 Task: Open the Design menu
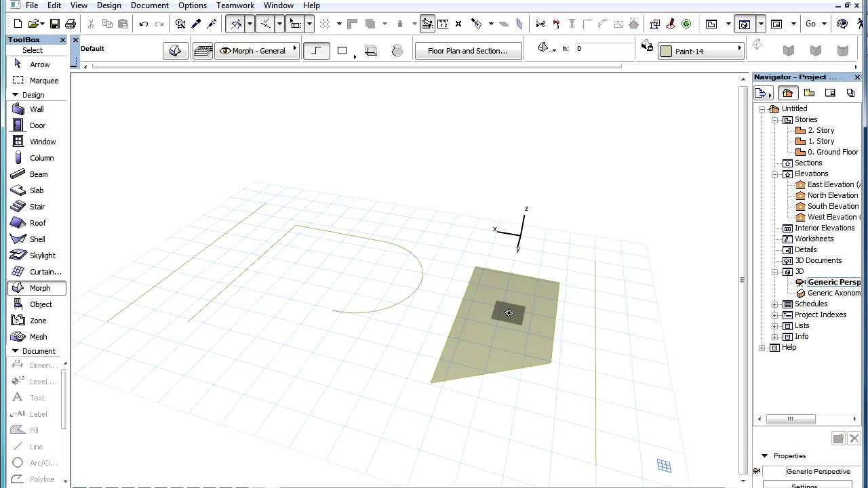coord(108,5)
